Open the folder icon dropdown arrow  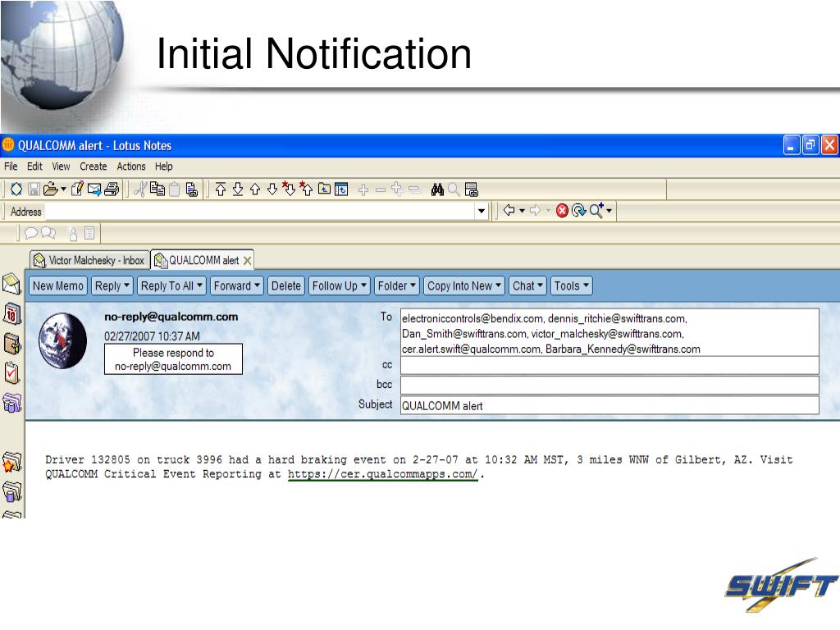[x=63, y=189]
